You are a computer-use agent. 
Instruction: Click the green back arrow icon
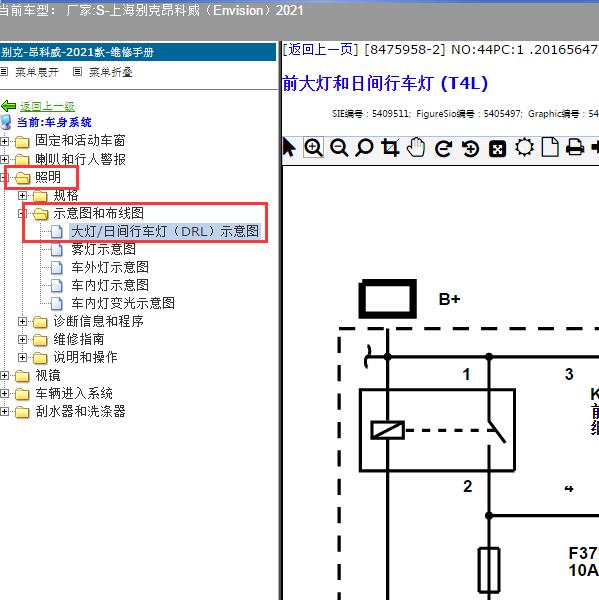point(8,106)
